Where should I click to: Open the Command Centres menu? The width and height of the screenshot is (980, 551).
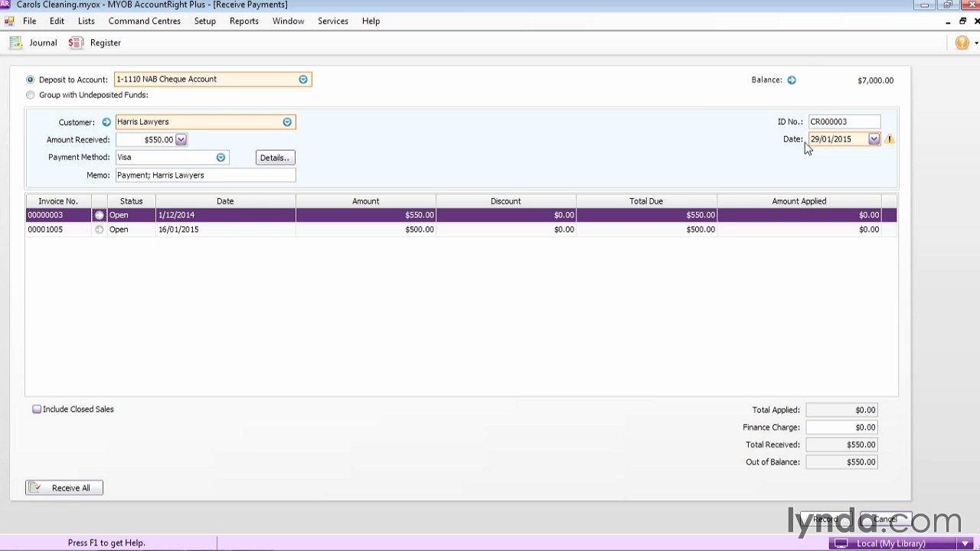pyautogui.click(x=145, y=21)
